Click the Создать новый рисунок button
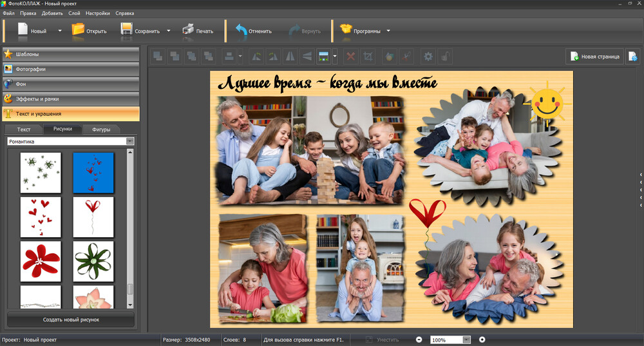Viewport: 644px width, 346px height. 71,320
